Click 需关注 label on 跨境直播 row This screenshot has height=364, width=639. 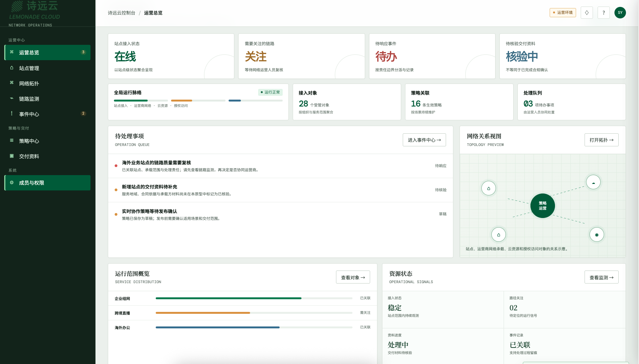point(365,313)
